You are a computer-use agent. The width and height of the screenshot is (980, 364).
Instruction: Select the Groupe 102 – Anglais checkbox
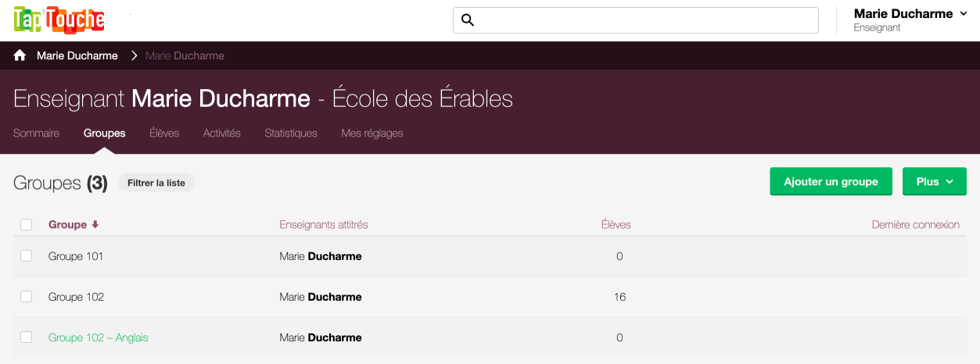pyautogui.click(x=27, y=337)
